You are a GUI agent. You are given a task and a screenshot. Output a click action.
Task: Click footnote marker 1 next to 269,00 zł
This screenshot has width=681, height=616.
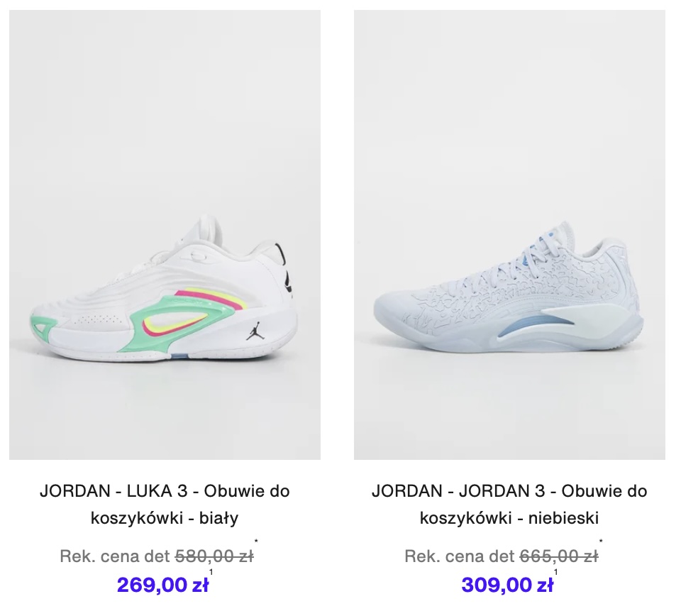(211, 572)
